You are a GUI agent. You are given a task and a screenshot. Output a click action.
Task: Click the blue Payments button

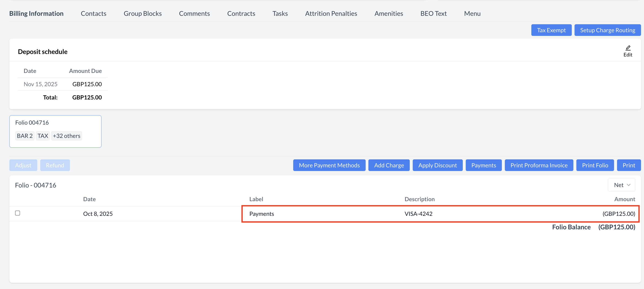click(x=483, y=165)
